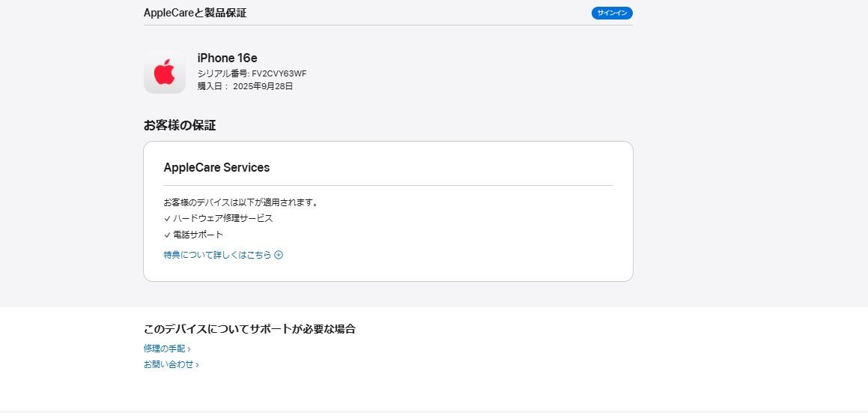Click the chevron after 修理の手配
The image size is (868, 413).
pyautogui.click(x=189, y=349)
